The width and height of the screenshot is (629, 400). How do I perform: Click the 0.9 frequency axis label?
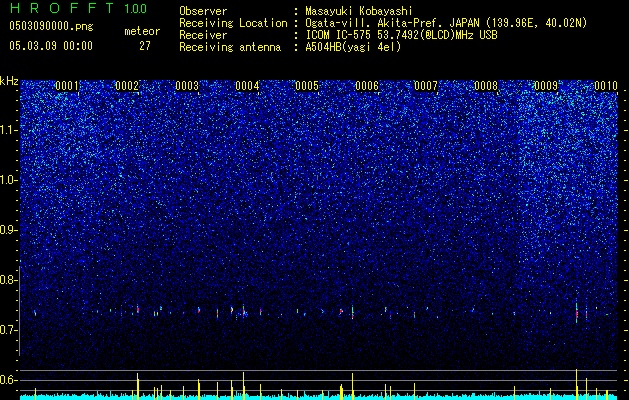point(8,230)
